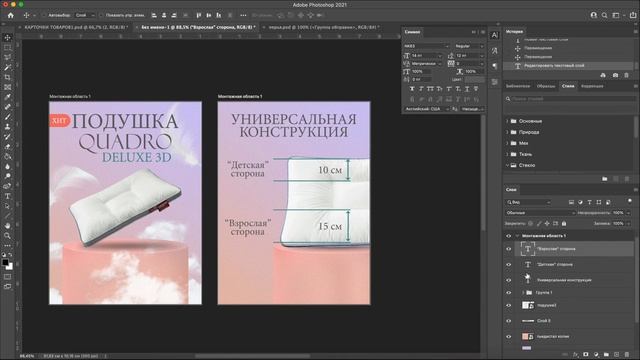Screen dimensions: 640x360
Task: Select the Eraser tool
Action: 7,147
